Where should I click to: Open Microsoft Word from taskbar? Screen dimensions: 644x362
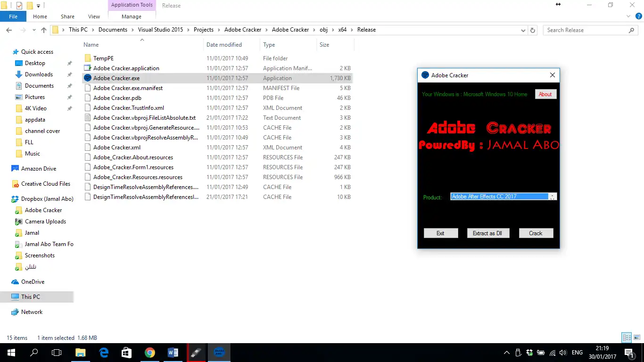coord(173,353)
